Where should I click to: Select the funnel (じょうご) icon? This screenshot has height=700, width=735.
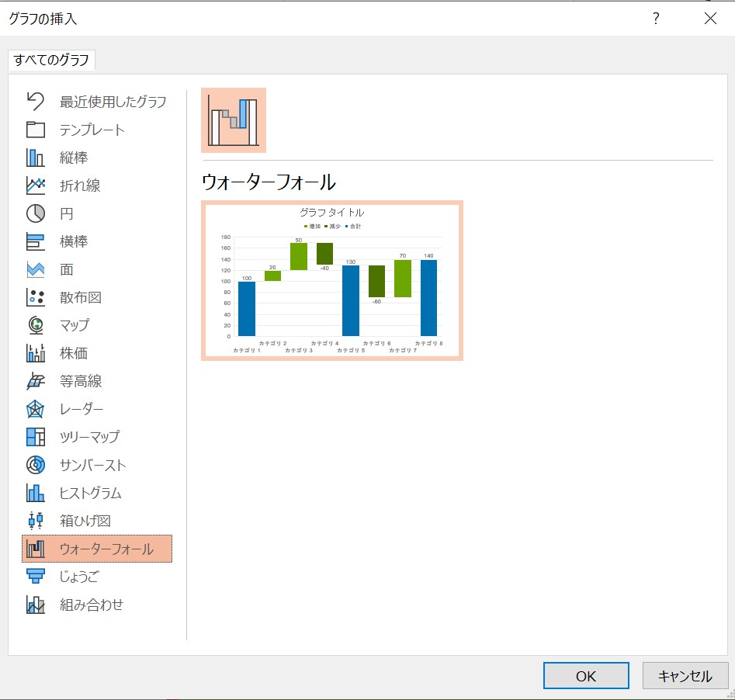click(36, 577)
